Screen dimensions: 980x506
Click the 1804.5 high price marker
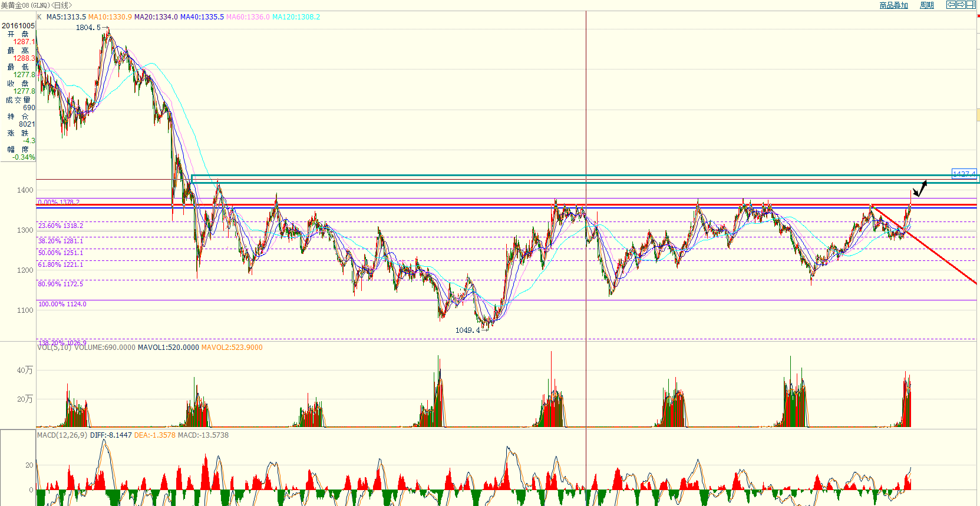(88, 28)
